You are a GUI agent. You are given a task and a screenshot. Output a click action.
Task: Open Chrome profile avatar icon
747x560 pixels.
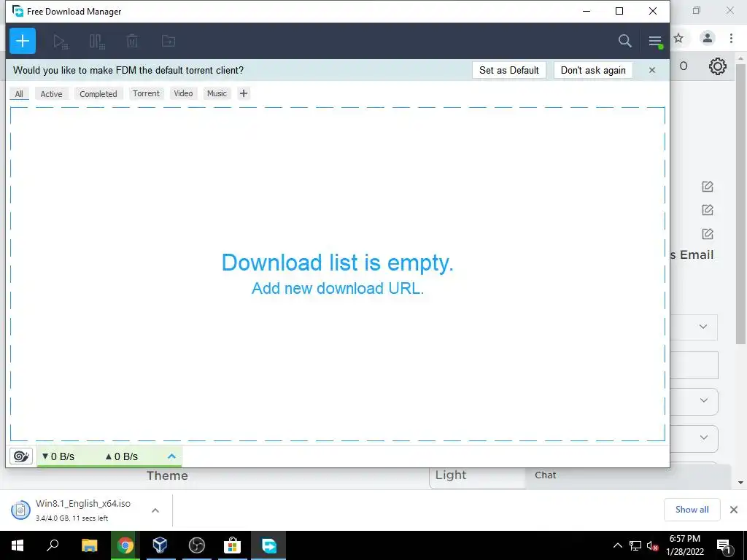(x=708, y=38)
